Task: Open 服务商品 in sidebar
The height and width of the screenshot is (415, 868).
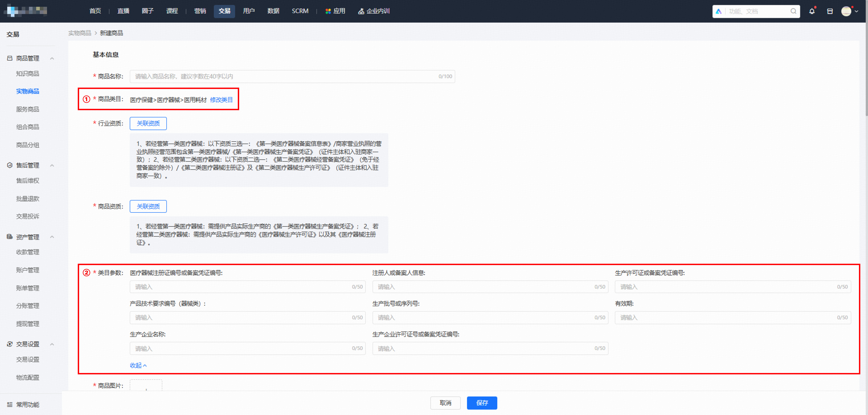Action: [28, 109]
